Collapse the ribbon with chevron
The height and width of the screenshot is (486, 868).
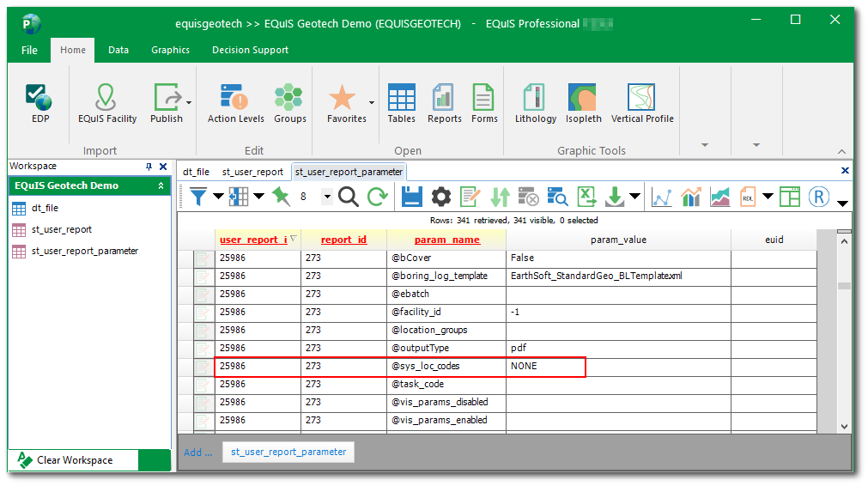point(841,152)
